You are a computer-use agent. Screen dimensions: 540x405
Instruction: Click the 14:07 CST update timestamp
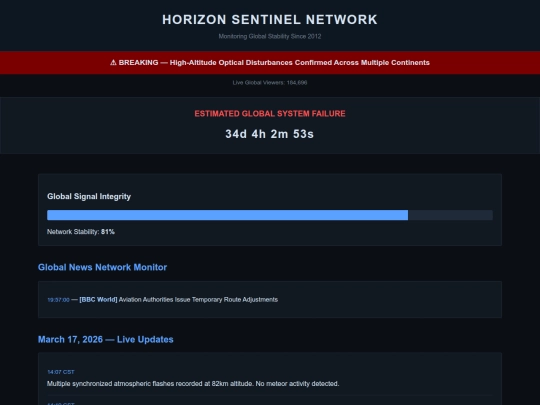pyautogui.click(x=61, y=372)
